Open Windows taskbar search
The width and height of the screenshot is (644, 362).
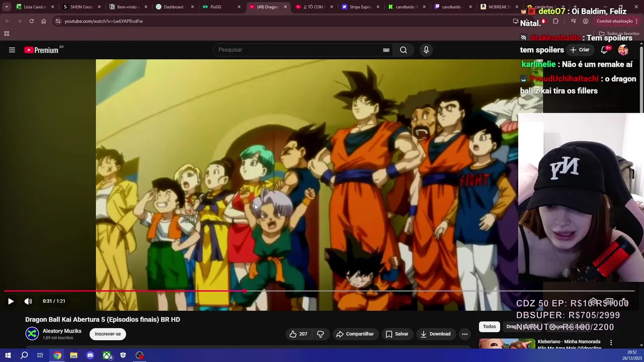click(x=24, y=355)
